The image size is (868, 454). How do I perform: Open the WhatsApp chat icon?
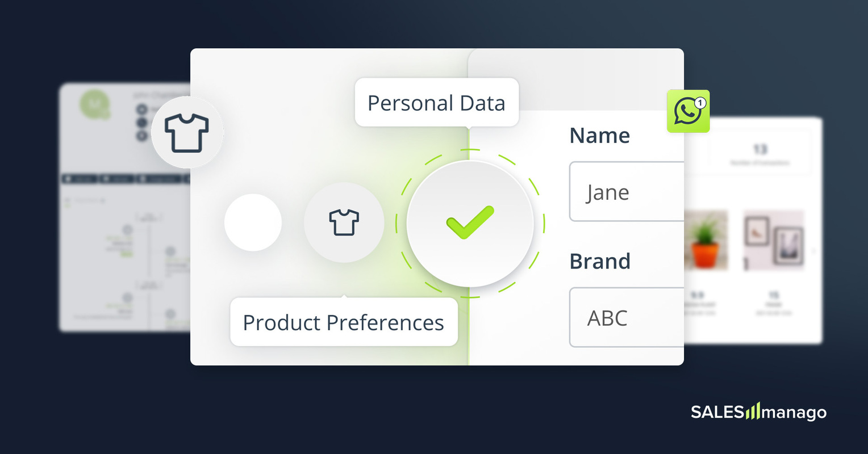[x=686, y=112]
